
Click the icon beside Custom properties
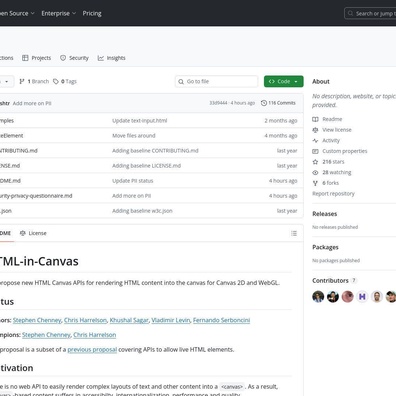(x=315, y=151)
